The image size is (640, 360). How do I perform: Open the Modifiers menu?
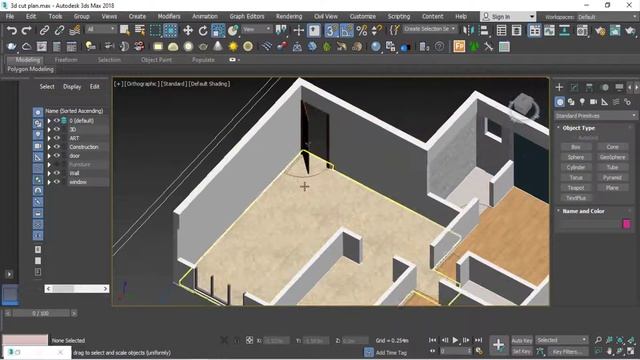pyautogui.click(x=169, y=16)
